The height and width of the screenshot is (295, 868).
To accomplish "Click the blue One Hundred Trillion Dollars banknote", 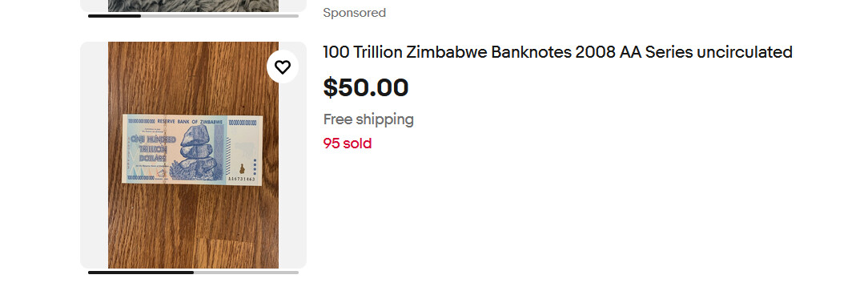I will pyautogui.click(x=193, y=150).
